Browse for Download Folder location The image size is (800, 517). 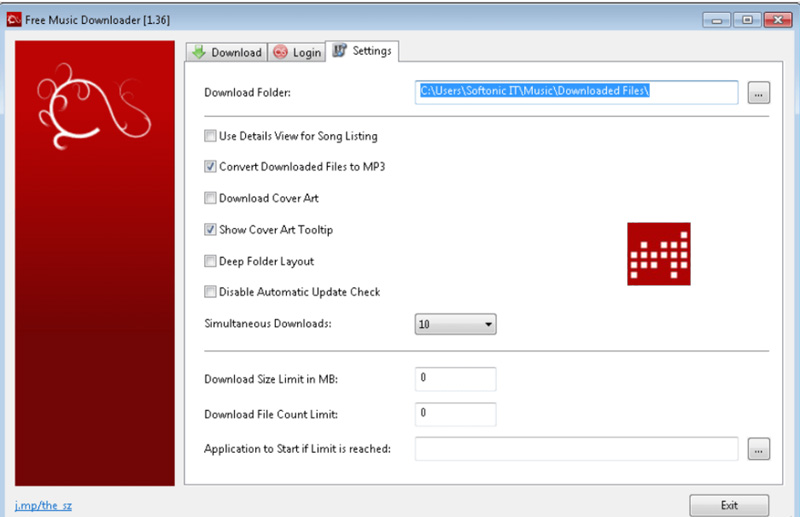759,93
